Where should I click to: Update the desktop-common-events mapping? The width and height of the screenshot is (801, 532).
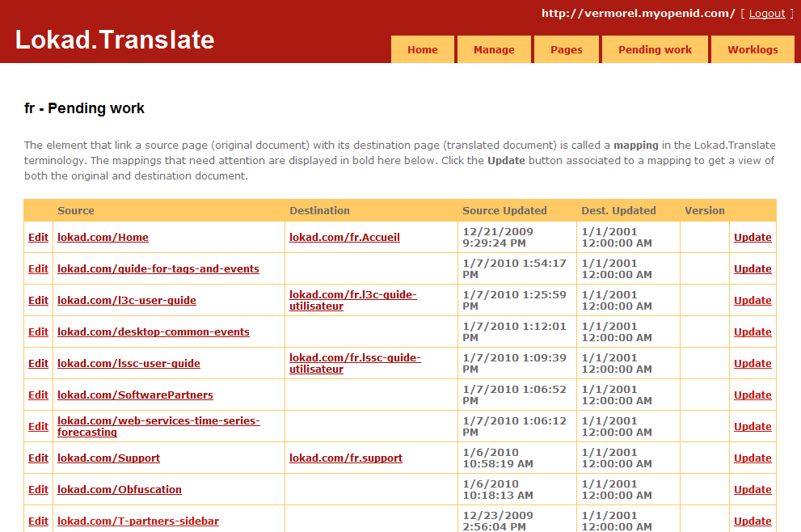point(753,331)
